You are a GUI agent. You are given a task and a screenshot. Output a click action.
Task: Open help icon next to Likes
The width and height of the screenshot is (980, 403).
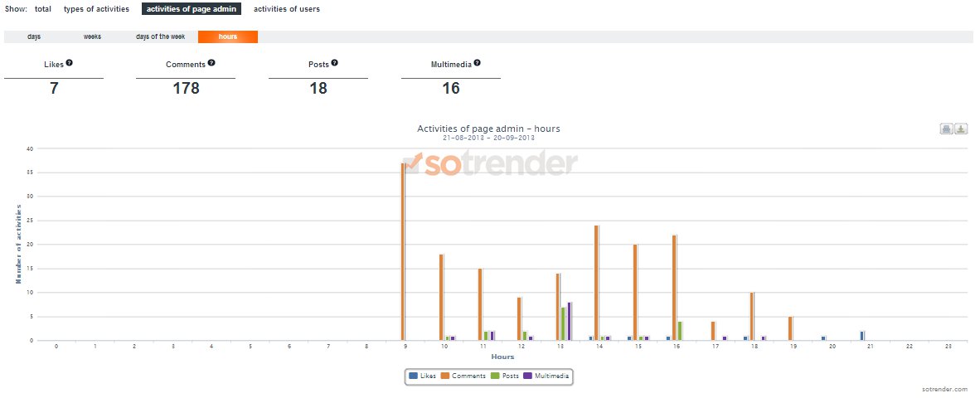pos(70,63)
